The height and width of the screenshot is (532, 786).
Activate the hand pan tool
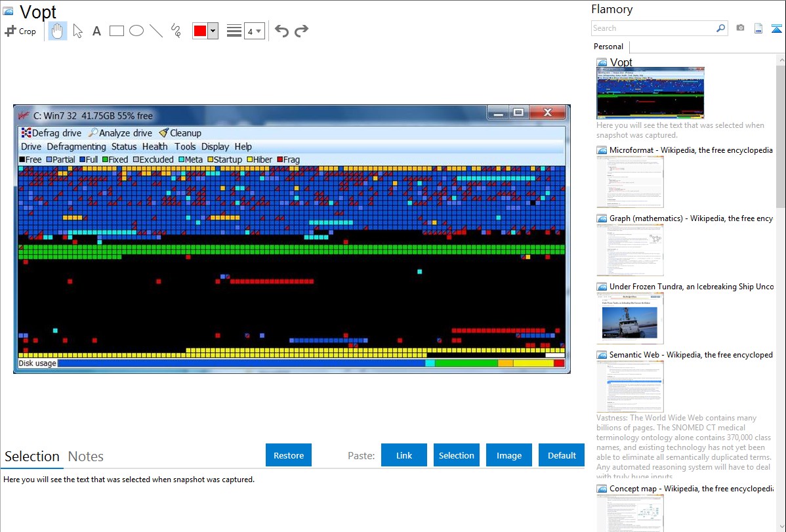point(58,31)
